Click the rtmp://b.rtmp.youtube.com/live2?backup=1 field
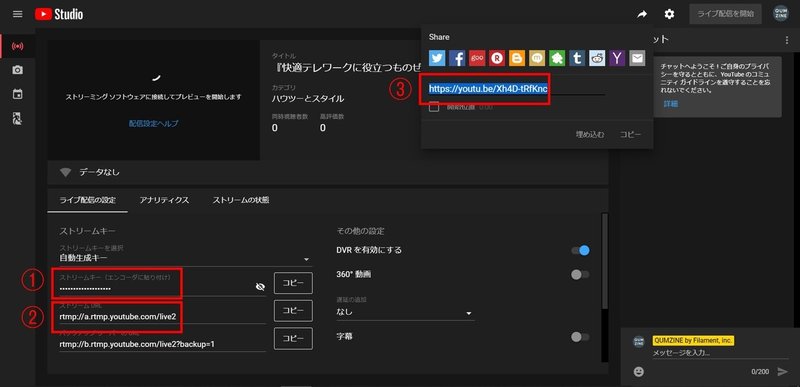This screenshot has height=387, width=800. click(162, 344)
